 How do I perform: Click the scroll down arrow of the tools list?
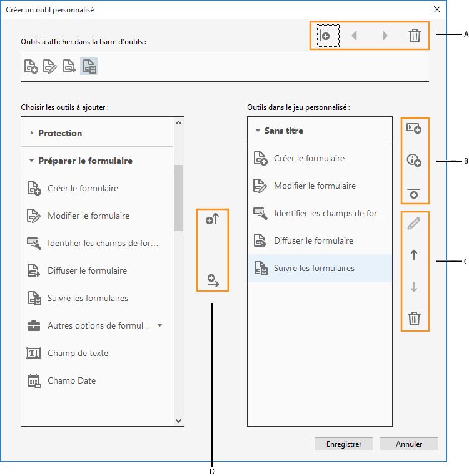point(178,421)
